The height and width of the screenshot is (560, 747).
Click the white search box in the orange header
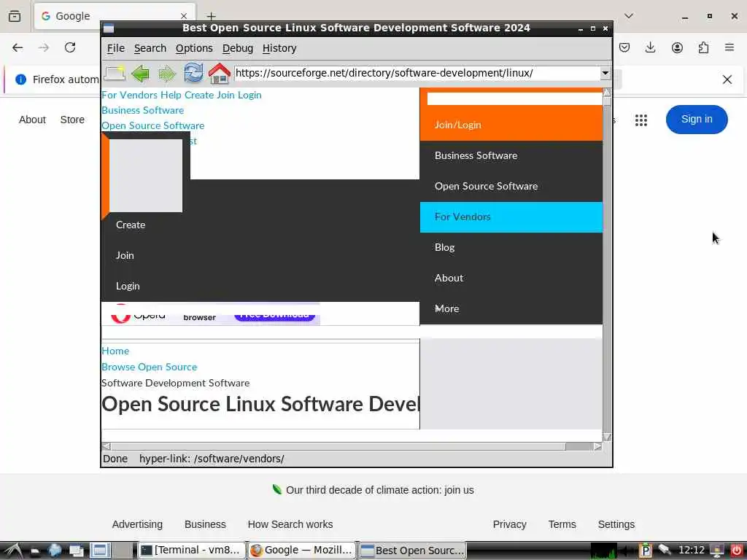(x=514, y=98)
